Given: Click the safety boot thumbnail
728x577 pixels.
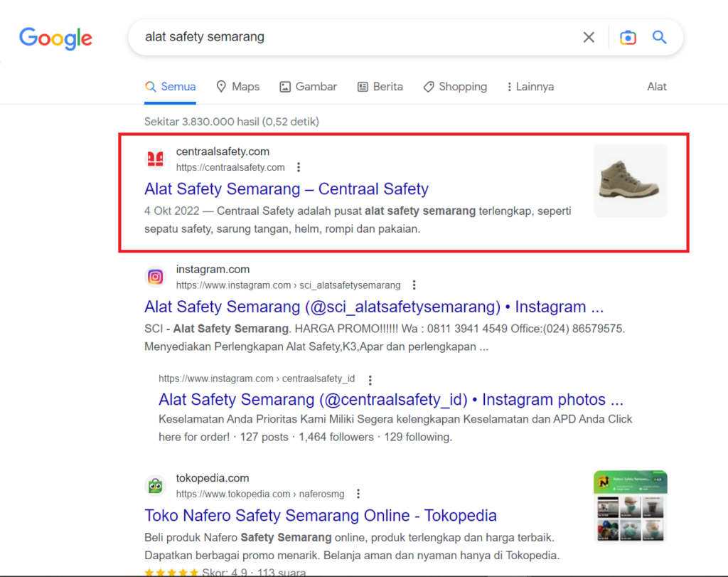Looking at the screenshot, I should tap(630, 181).
